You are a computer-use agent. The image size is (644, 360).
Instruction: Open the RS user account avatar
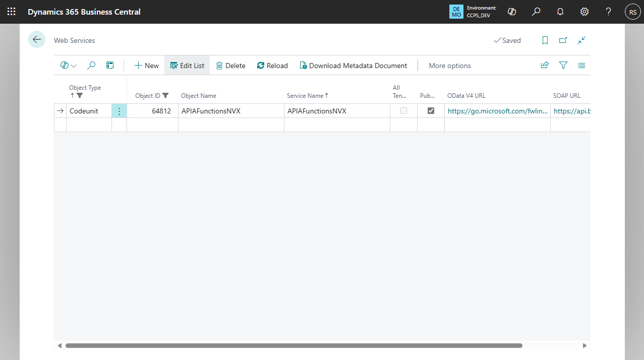632,12
